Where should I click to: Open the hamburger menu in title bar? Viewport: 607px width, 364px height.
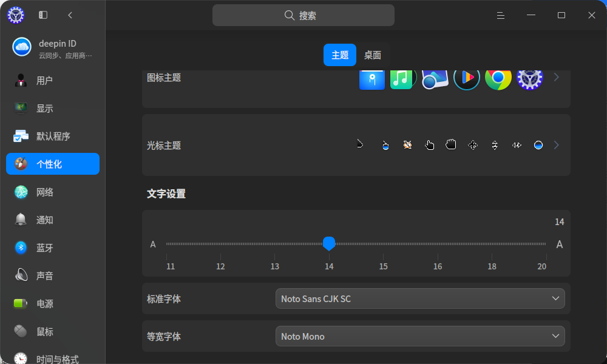(x=501, y=16)
